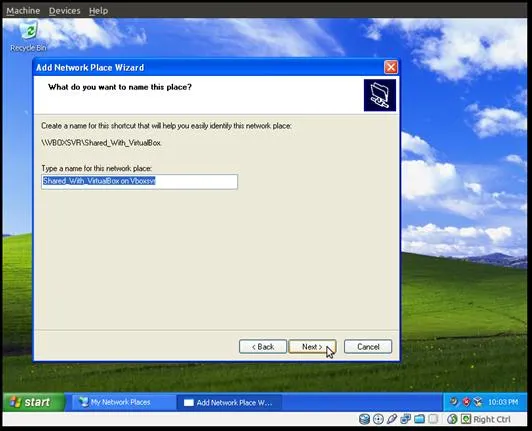Select the Recycle Bin desktop icon

tap(28, 36)
